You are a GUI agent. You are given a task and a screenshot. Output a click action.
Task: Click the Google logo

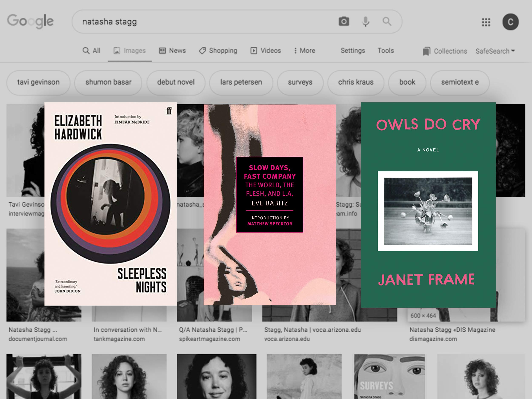click(x=30, y=21)
